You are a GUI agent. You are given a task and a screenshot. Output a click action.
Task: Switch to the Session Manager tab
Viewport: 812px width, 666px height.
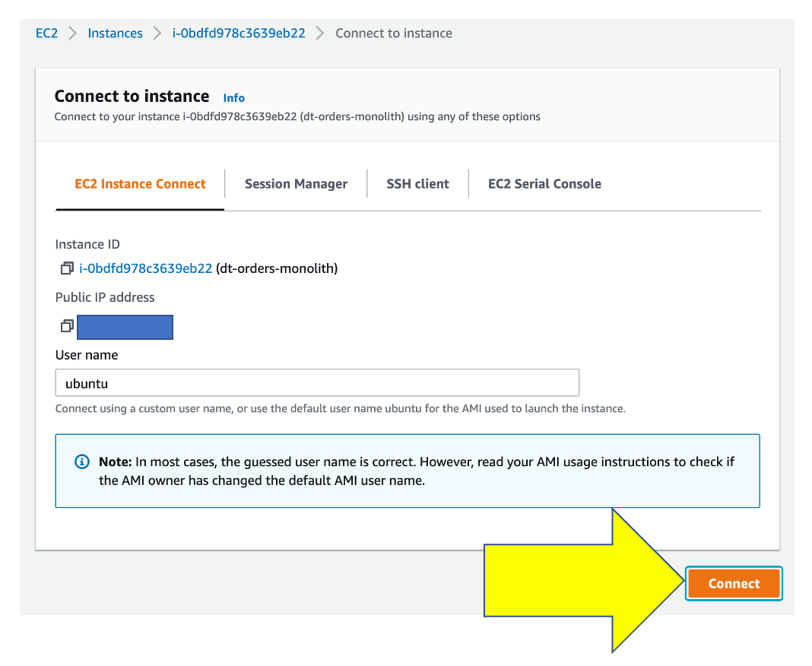pyautogui.click(x=296, y=184)
